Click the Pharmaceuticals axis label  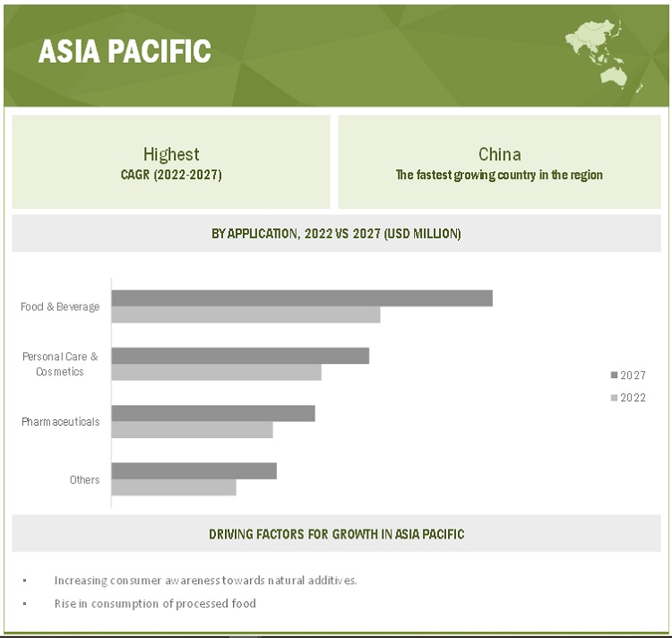point(60,421)
